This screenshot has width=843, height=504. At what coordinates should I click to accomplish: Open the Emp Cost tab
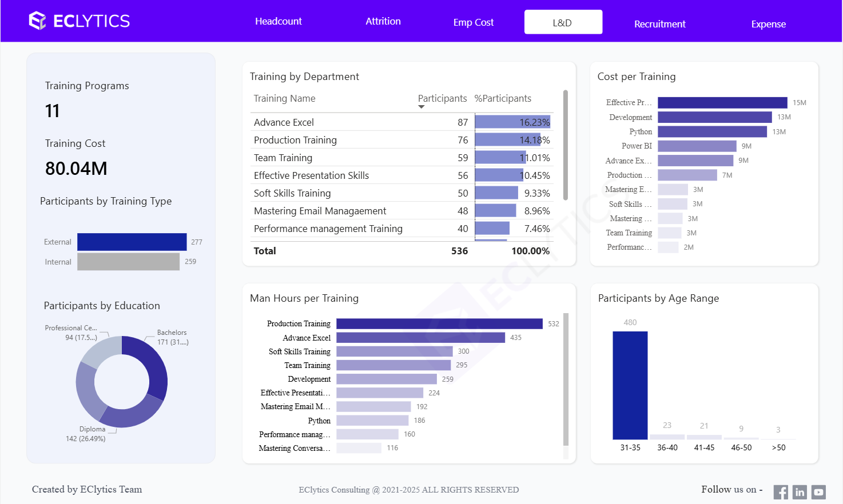click(473, 22)
